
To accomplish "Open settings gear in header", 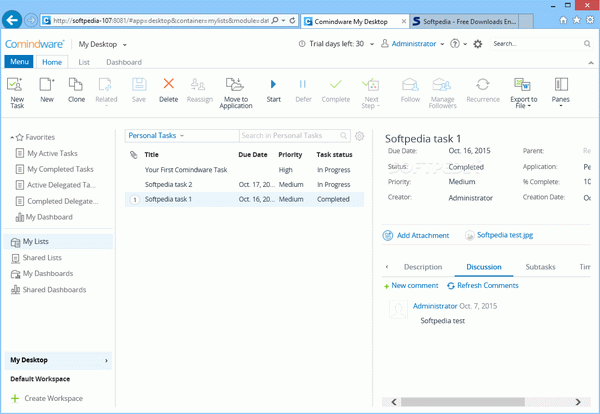I will (x=478, y=44).
